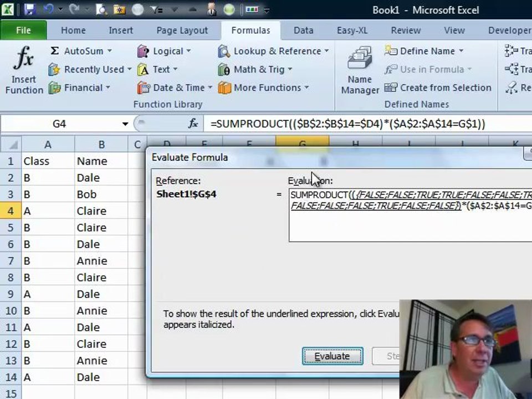Viewport: 532px width, 399px height.
Task: Click the fx button beside formula bar
Action: [193, 124]
